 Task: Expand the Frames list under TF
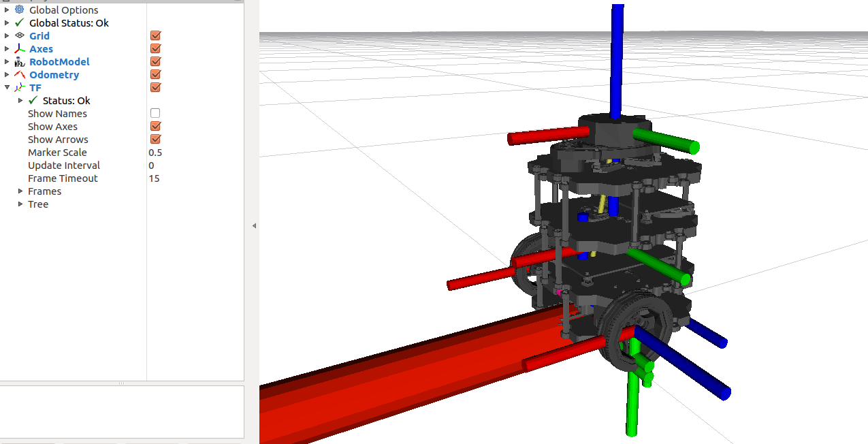pos(20,191)
